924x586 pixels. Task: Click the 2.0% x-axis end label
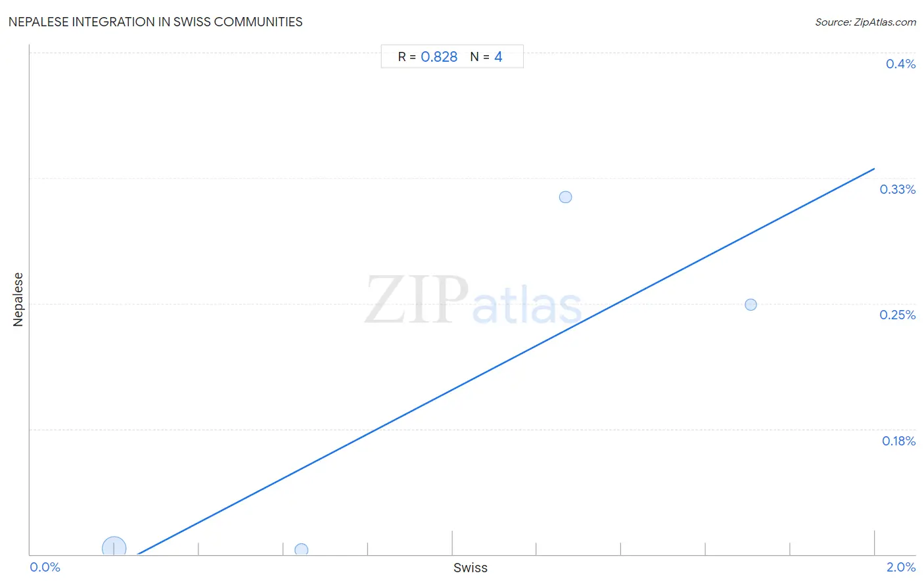tap(901, 567)
